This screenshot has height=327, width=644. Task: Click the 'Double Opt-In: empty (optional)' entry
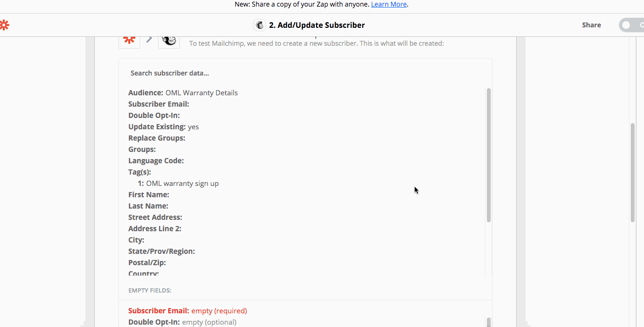[182, 322]
